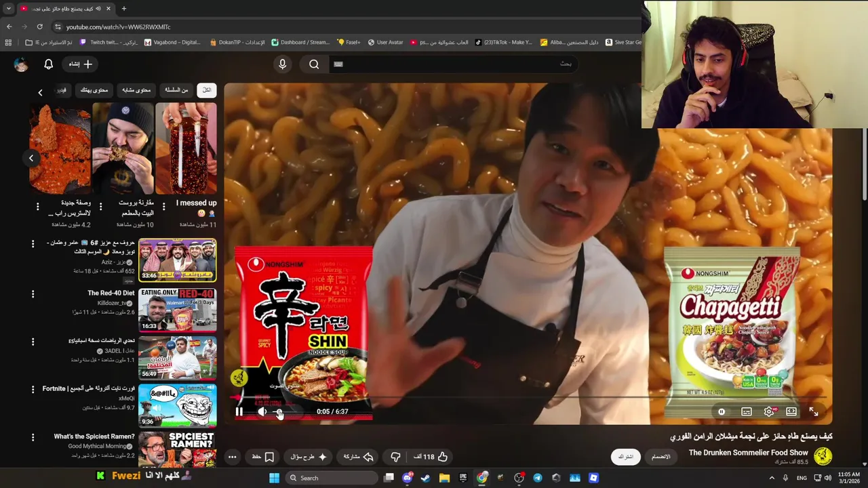Image resolution: width=868 pixels, height=488 pixels.
Task: Open the on-screen keyboard icon in search box
Action: pyautogui.click(x=338, y=64)
